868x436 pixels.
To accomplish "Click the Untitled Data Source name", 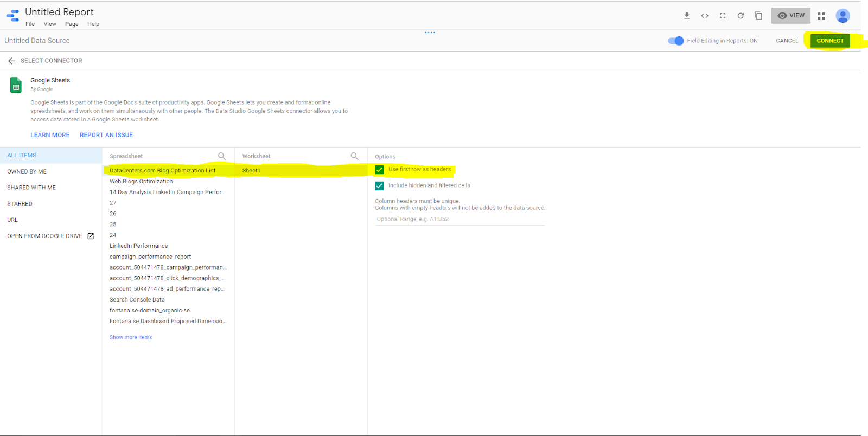I will click(37, 41).
